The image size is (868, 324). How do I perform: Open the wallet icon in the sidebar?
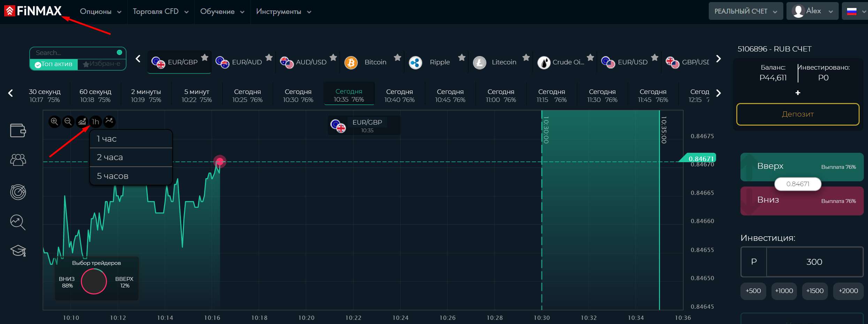[x=18, y=131]
